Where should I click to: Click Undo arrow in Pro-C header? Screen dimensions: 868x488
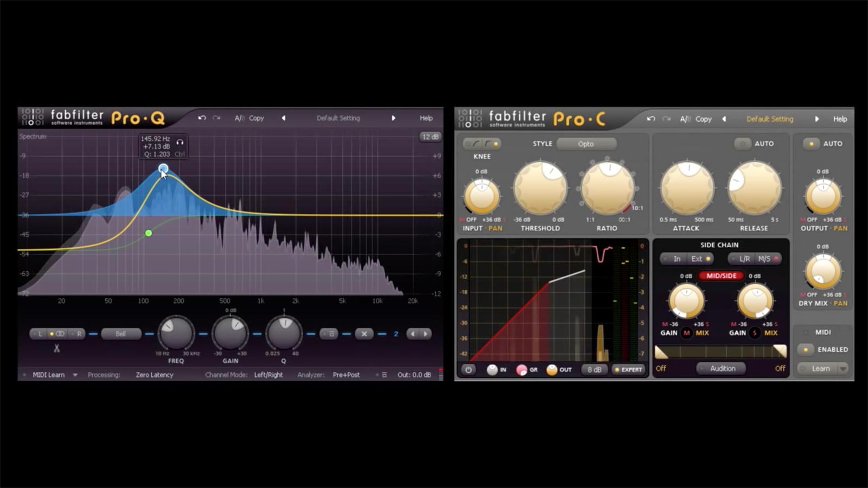coord(651,119)
